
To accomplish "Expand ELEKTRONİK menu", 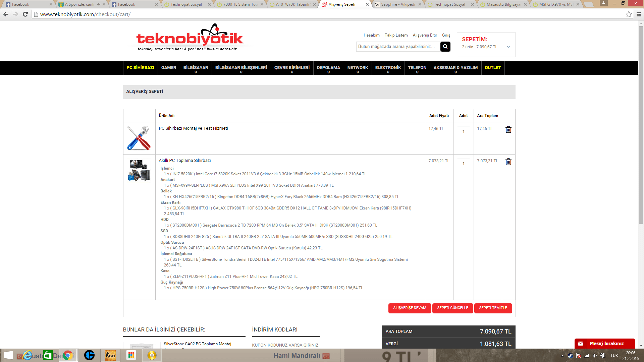I will (x=388, y=68).
